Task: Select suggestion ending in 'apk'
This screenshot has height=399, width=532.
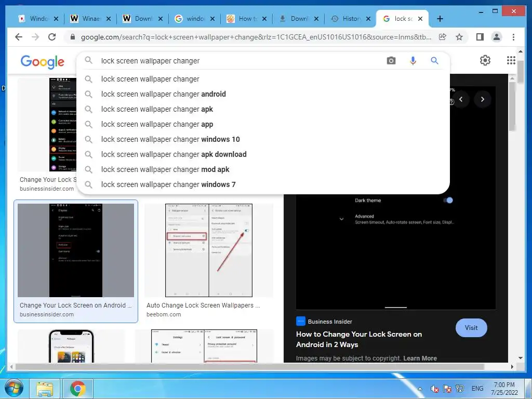Action: (263, 109)
